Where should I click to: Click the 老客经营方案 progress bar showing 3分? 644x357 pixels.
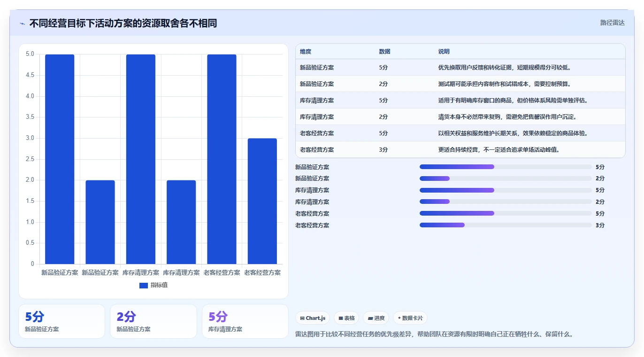point(506,225)
